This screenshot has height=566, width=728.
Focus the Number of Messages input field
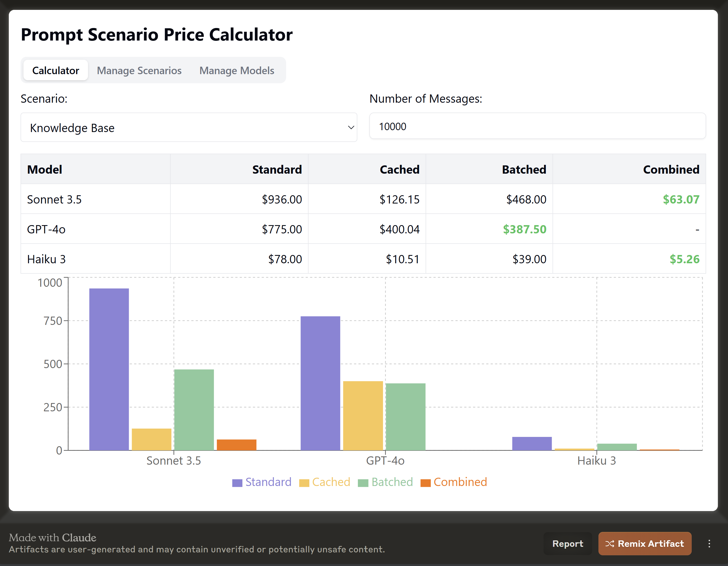(x=537, y=126)
